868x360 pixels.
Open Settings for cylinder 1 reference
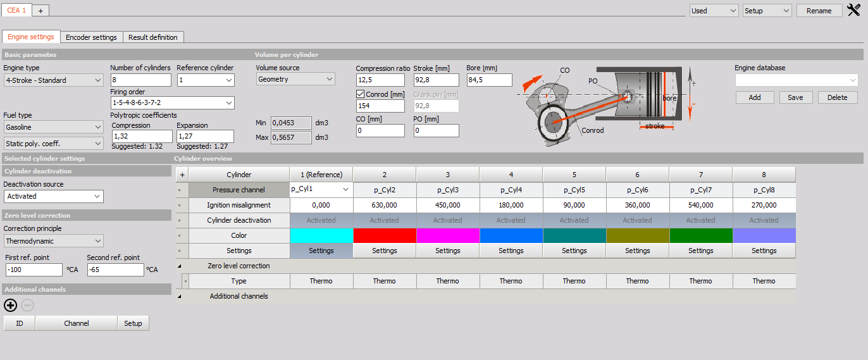[321, 251]
